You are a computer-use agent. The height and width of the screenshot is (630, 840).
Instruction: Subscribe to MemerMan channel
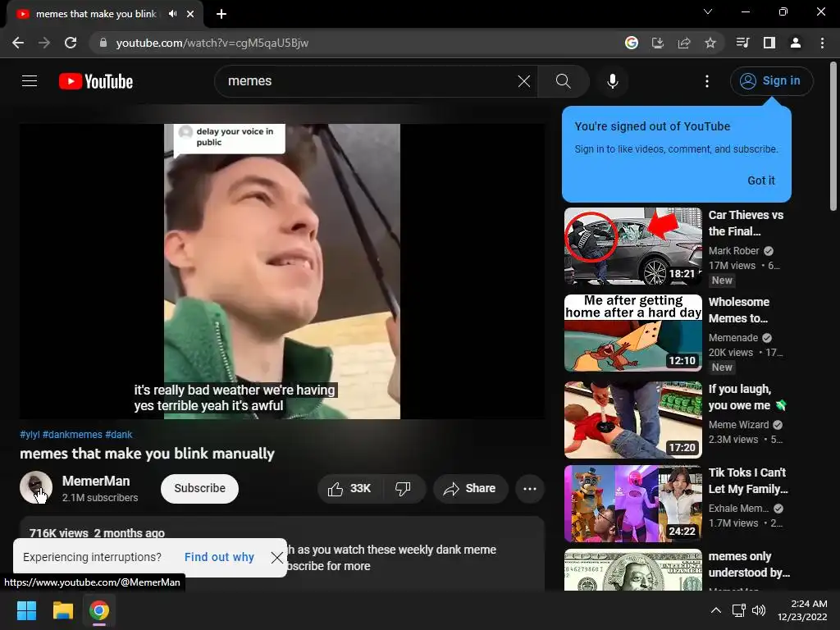click(200, 489)
